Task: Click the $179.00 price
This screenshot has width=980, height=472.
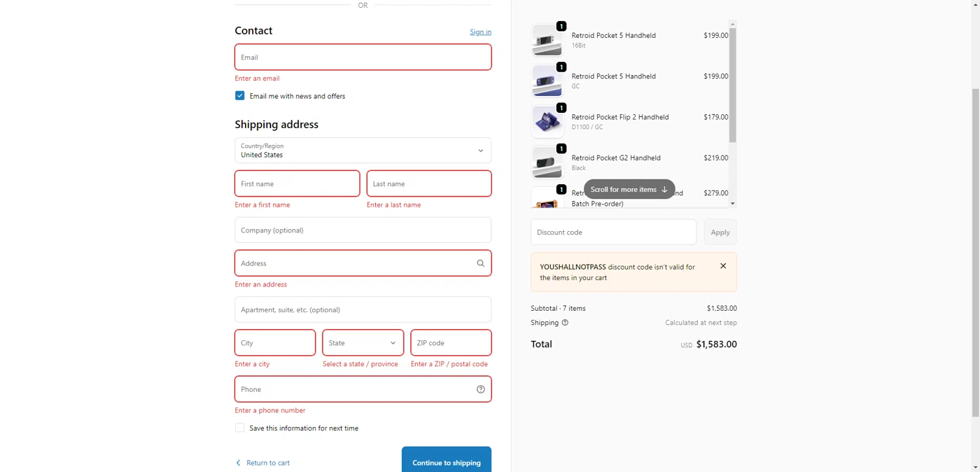Action: pyautogui.click(x=716, y=117)
